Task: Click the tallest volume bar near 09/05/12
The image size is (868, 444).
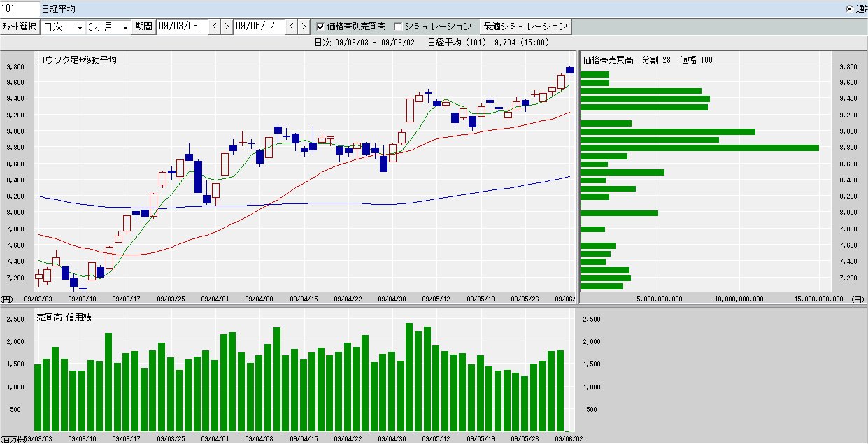Action: [x=409, y=377]
